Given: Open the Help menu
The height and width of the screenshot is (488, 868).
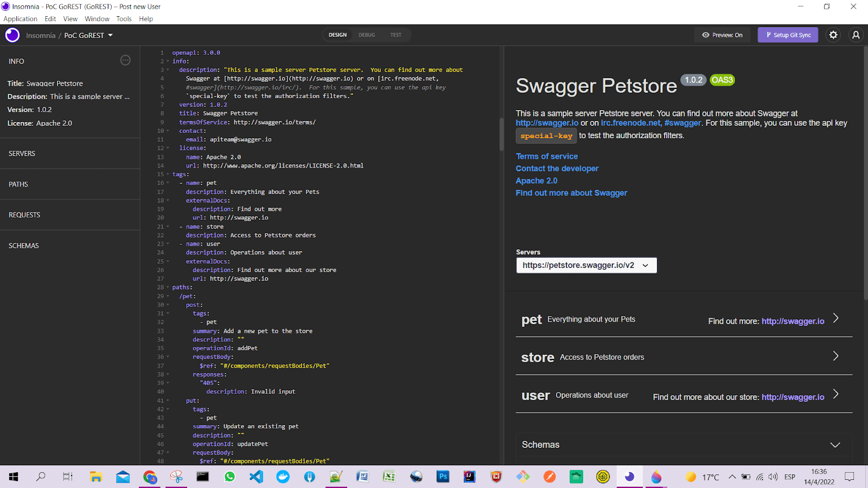Looking at the screenshot, I should pos(146,18).
